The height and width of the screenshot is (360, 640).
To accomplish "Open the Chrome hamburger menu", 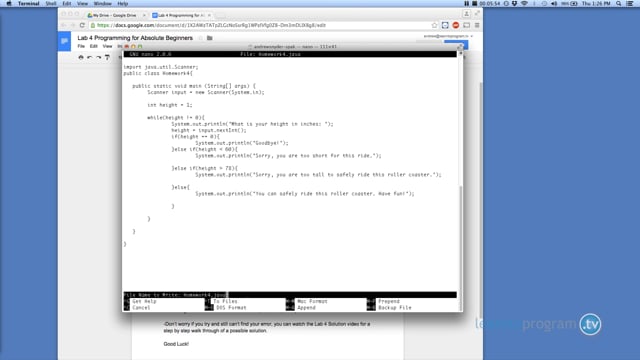I will click(x=477, y=25).
